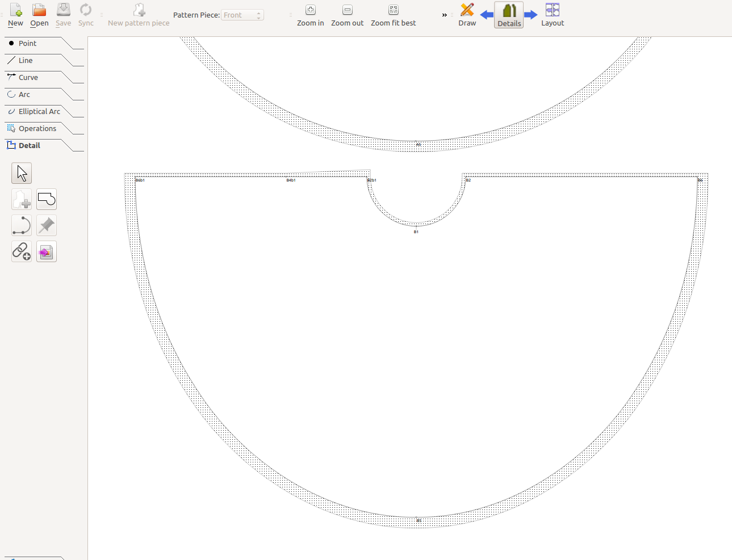732x560 pixels.
Task: Expand the hidden toolbar items chevron
Action: 444,15
